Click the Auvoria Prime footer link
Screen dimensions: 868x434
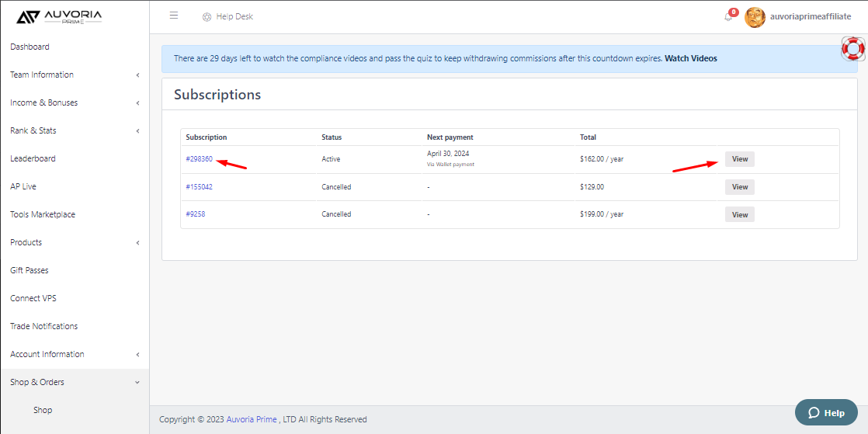pos(252,419)
